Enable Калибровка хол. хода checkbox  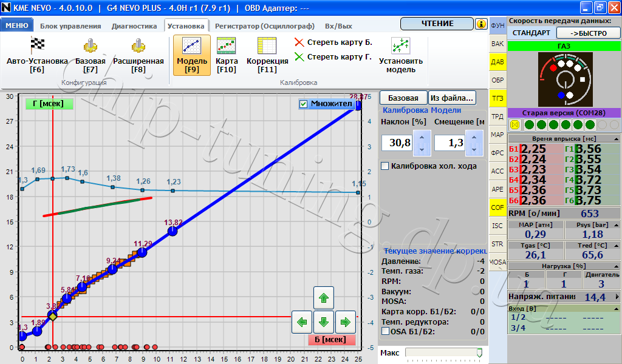point(384,166)
